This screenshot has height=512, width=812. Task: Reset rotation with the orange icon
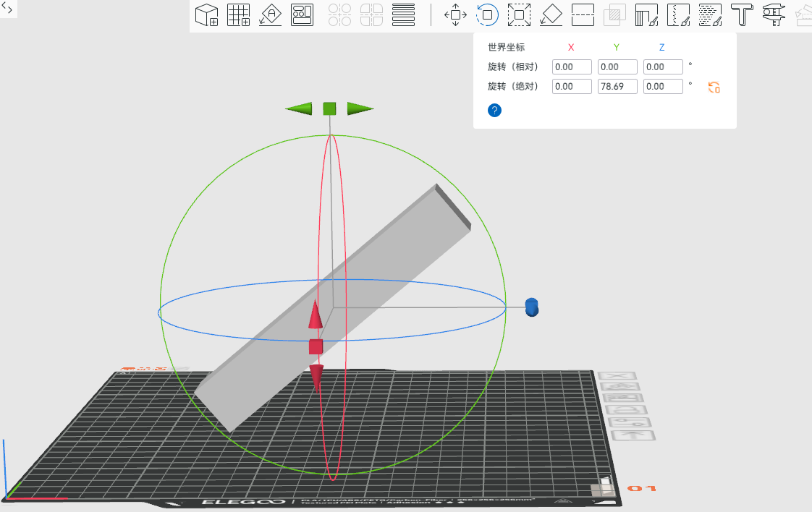tap(714, 88)
